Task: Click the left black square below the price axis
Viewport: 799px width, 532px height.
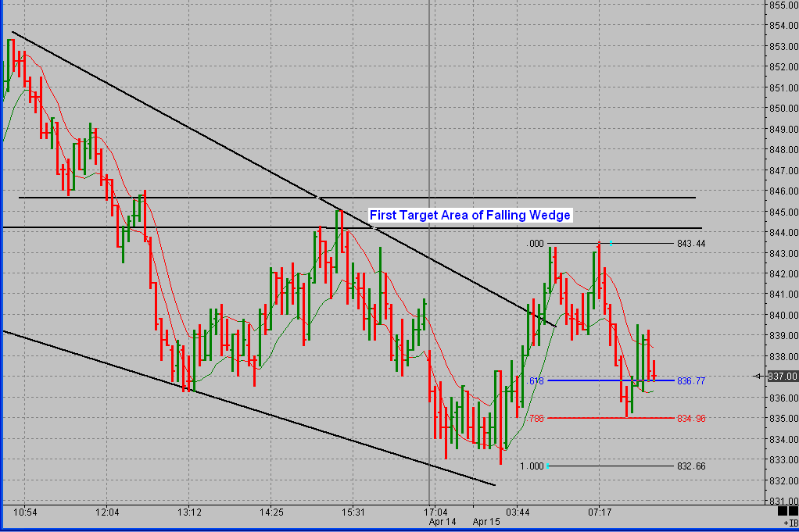Action: (x=782, y=511)
